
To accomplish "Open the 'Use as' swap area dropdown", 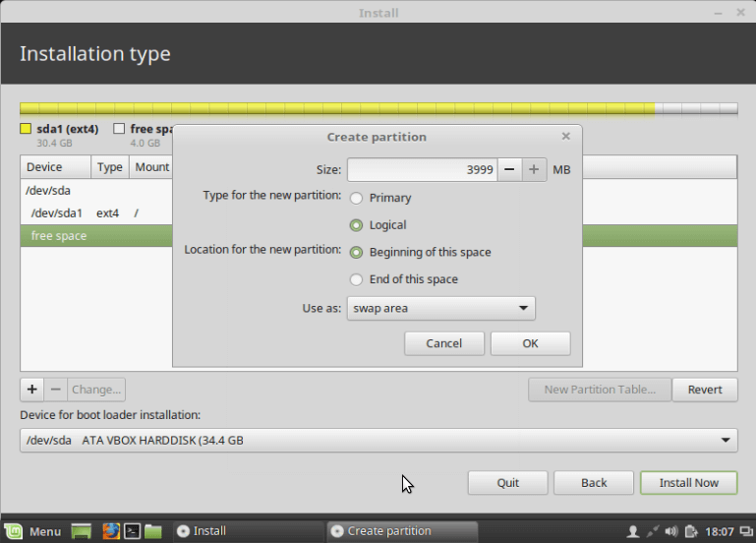I will [x=440, y=308].
